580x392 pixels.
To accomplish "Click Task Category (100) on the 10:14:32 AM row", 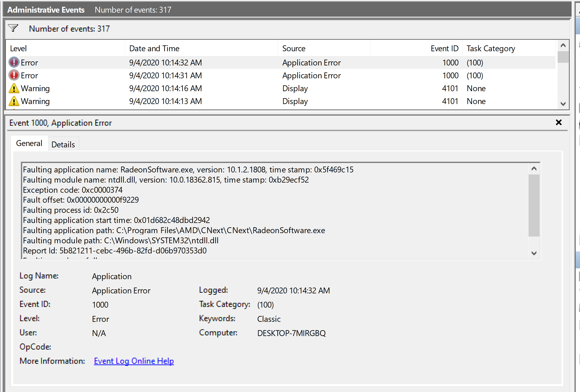I will tap(475, 63).
